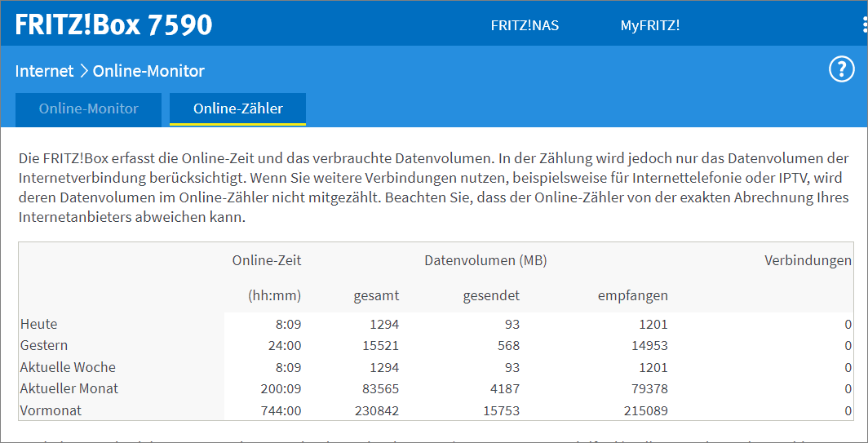The width and height of the screenshot is (868, 443).
Task: Click the empfangen subheader
Action: pos(633,295)
